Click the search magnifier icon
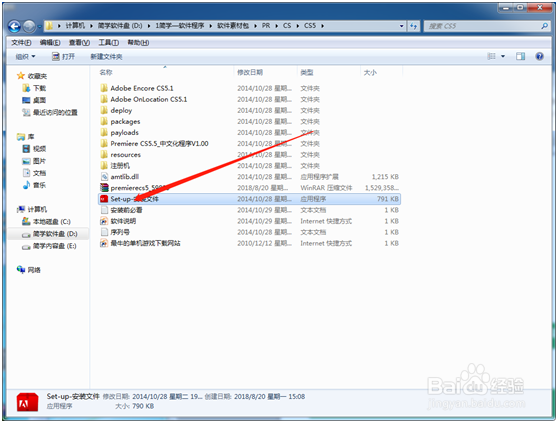 point(544,26)
